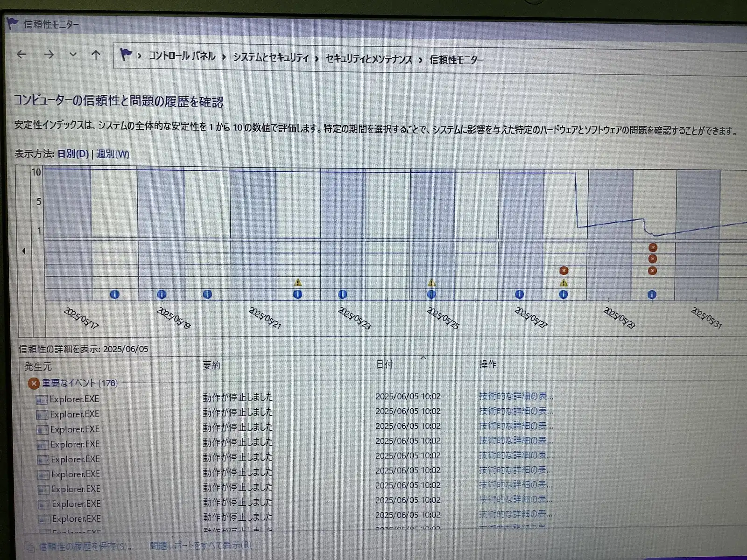This screenshot has height=560, width=747.
Task: Click the 2025/05/27 date axis label
Action: pos(531,318)
